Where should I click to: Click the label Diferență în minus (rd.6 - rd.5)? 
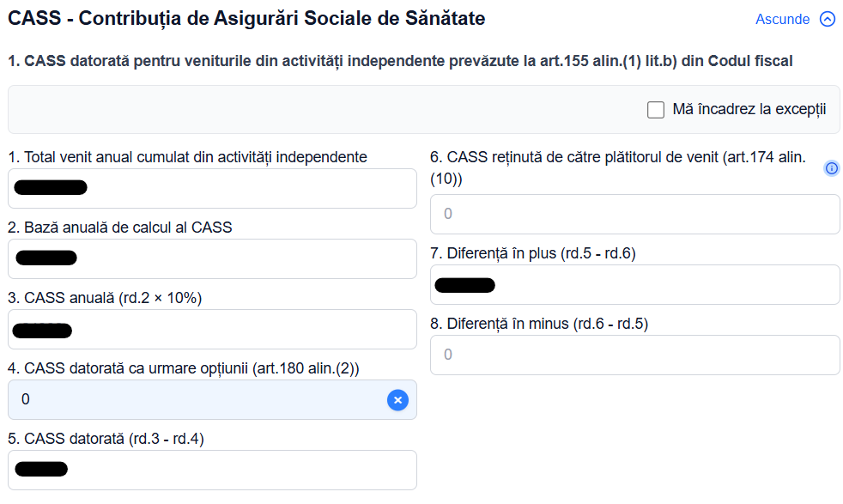pos(539,324)
